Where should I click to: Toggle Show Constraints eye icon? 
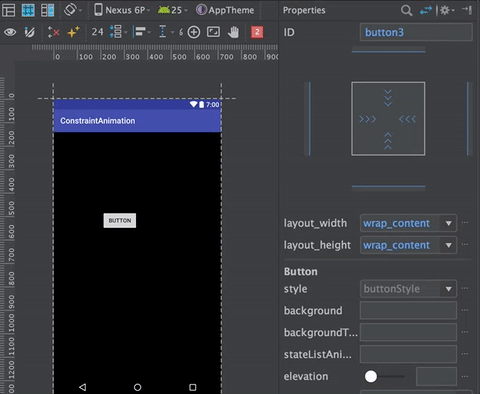click(x=10, y=32)
